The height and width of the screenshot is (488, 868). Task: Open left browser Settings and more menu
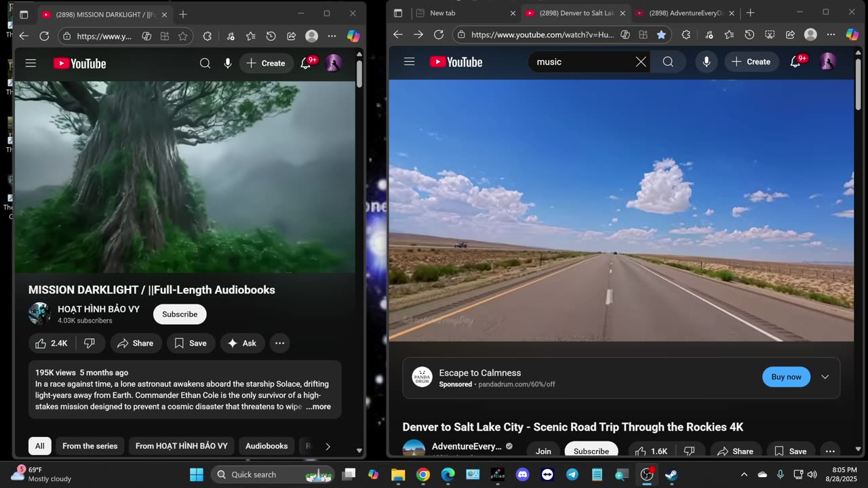[x=332, y=36]
